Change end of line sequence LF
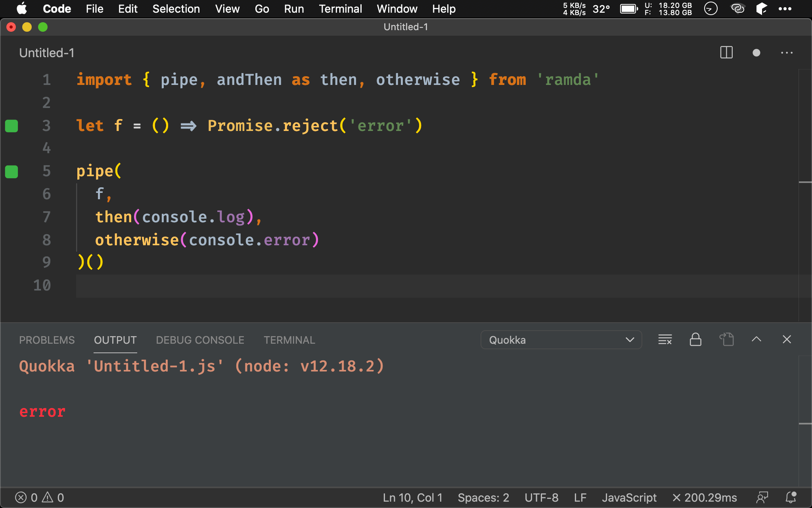The height and width of the screenshot is (508, 812). tap(580, 498)
